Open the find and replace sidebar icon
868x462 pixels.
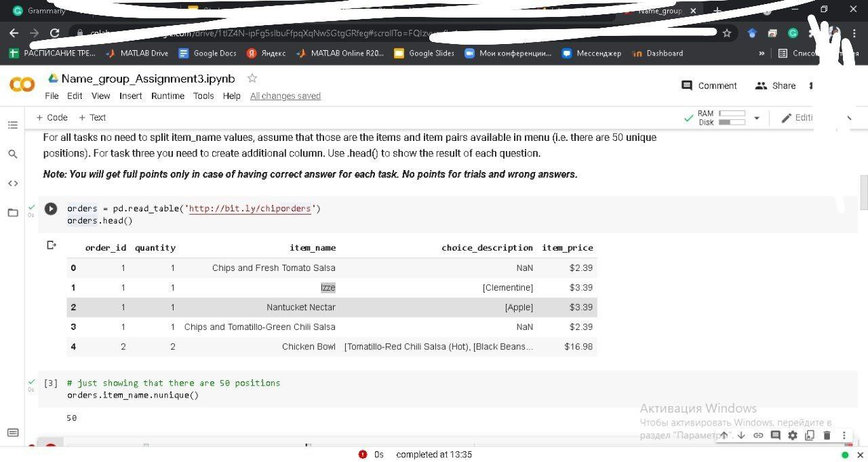coord(12,154)
